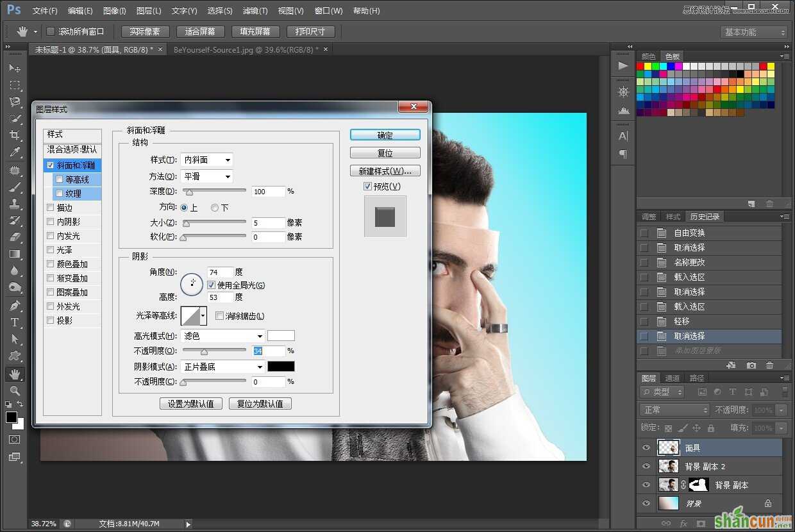Enable the 投影 style checkbox
795x532 pixels.
(x=50, y=320)
